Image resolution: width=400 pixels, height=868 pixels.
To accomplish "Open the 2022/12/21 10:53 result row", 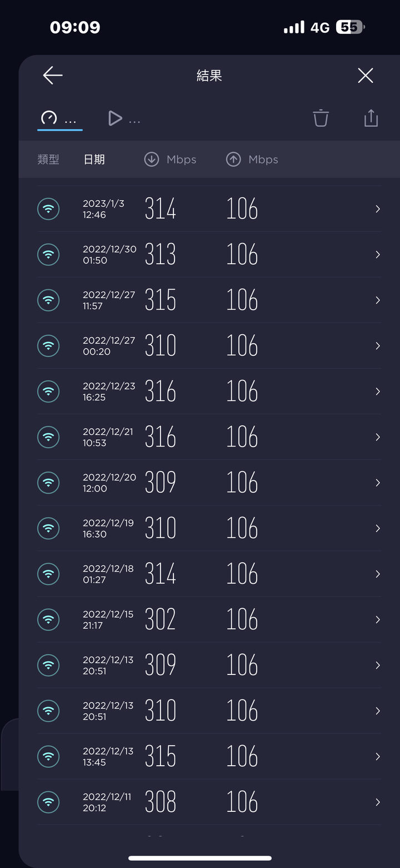I will point(209,437).
